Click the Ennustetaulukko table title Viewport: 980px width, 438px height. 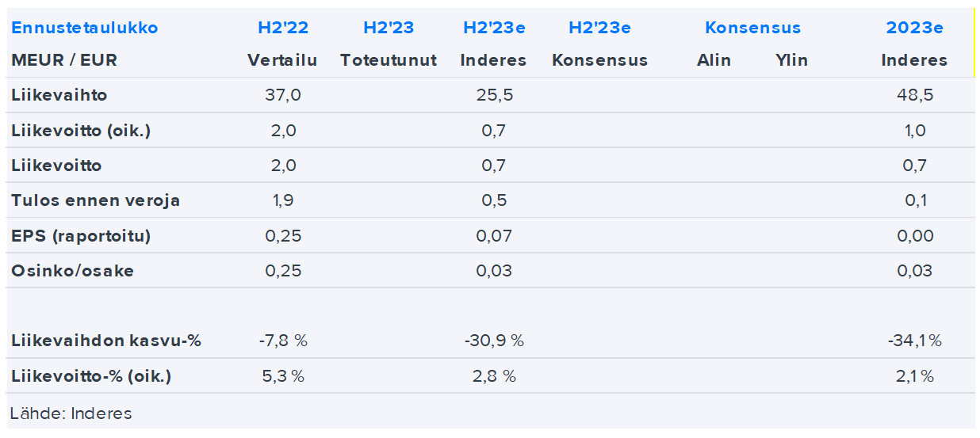pos(85,28)
